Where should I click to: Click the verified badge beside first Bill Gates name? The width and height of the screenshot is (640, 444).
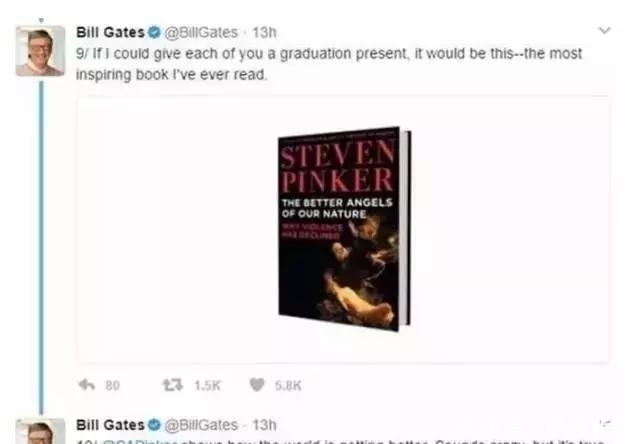click(x=154, y=32)
